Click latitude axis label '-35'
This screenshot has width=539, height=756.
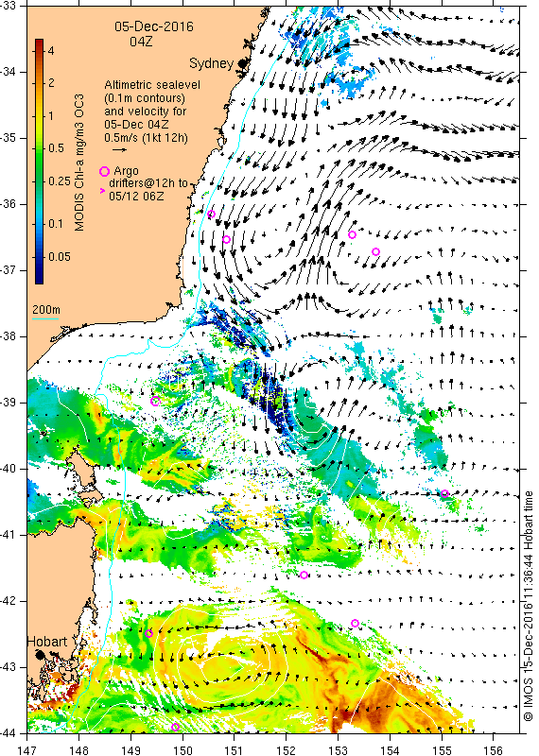coord(9,138)
